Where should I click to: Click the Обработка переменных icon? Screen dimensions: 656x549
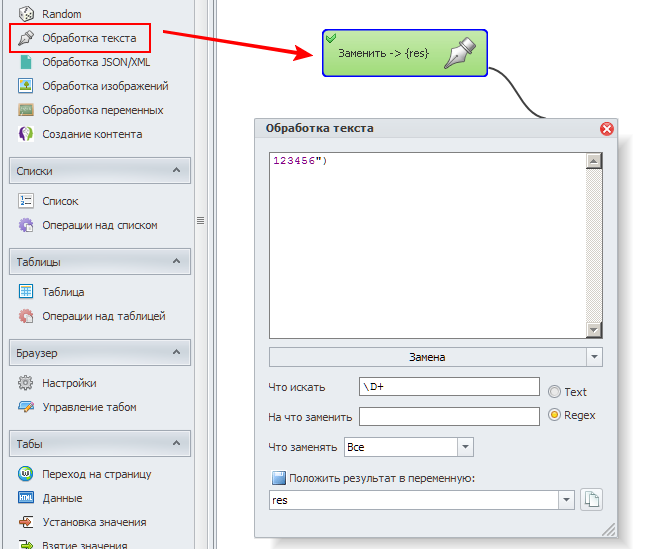click(x=26, y=110)
